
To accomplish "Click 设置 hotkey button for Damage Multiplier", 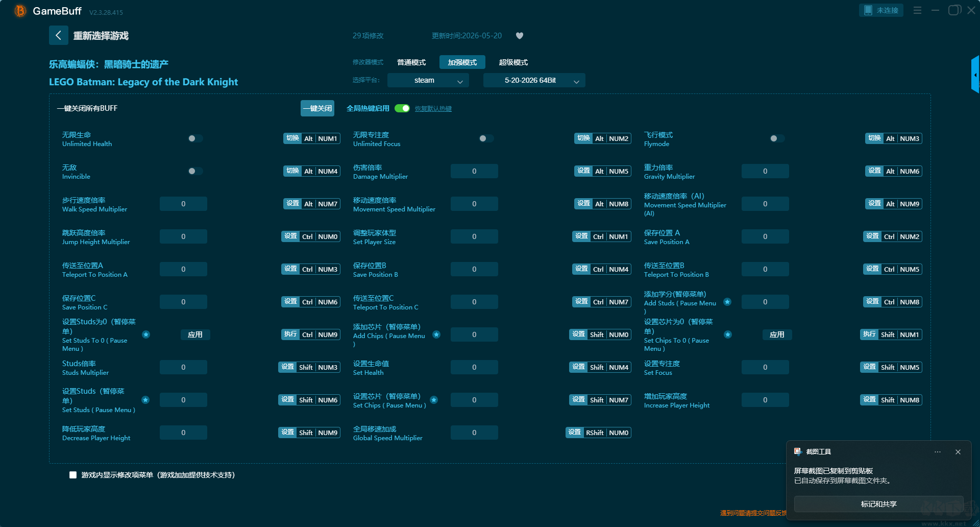I will (583, 171).
